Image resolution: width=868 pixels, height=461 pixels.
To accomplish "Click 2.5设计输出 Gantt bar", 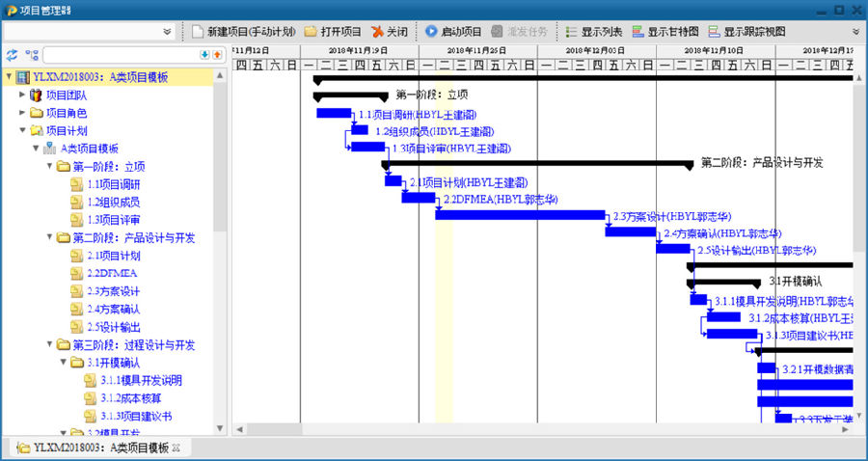I will pos(673,249).
